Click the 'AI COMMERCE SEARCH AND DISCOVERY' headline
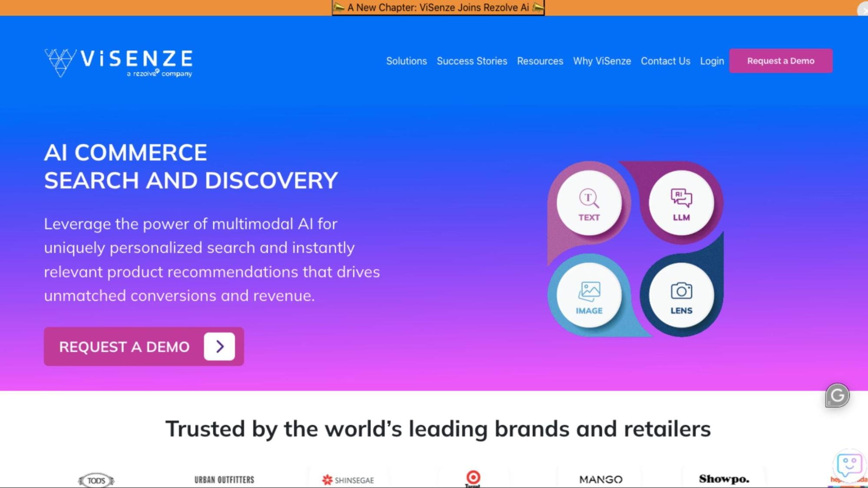Image resolution: width=868 pixels, height=488 pixels. 191,166
